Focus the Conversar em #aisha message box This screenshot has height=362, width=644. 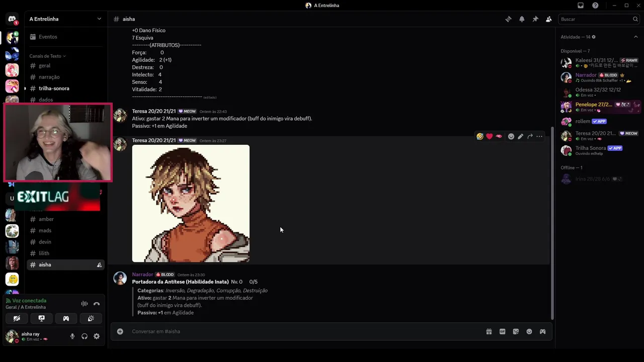(302, 331)
